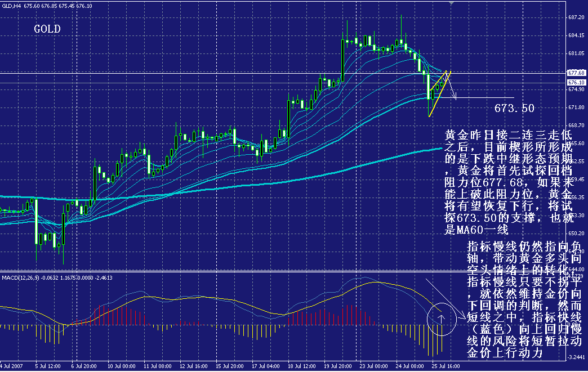The image size is (588, 372).
Task: Select the text line （蓝色）向上回归慢
Action: click(x=524, y=329)
